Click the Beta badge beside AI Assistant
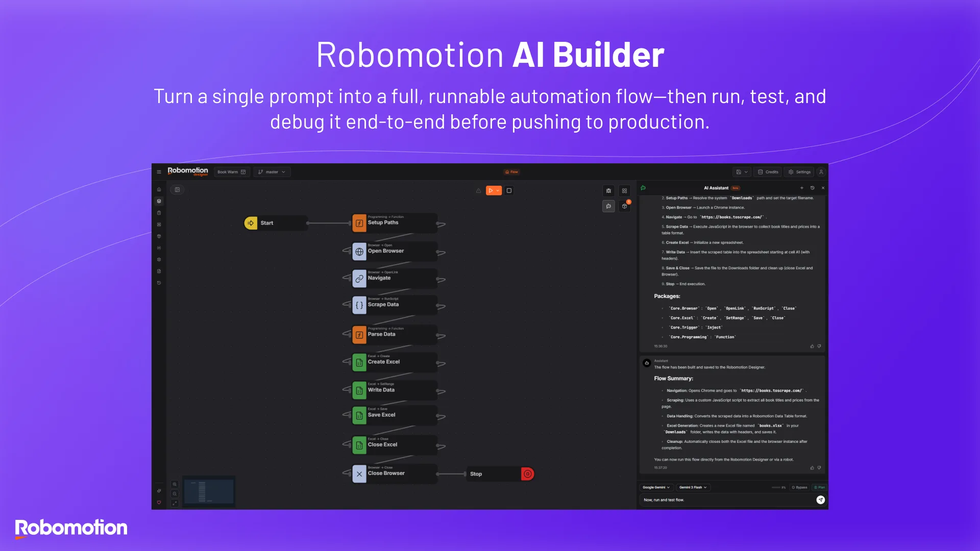Viewport: 980px width, 551px height. click(x=736, y=188)
